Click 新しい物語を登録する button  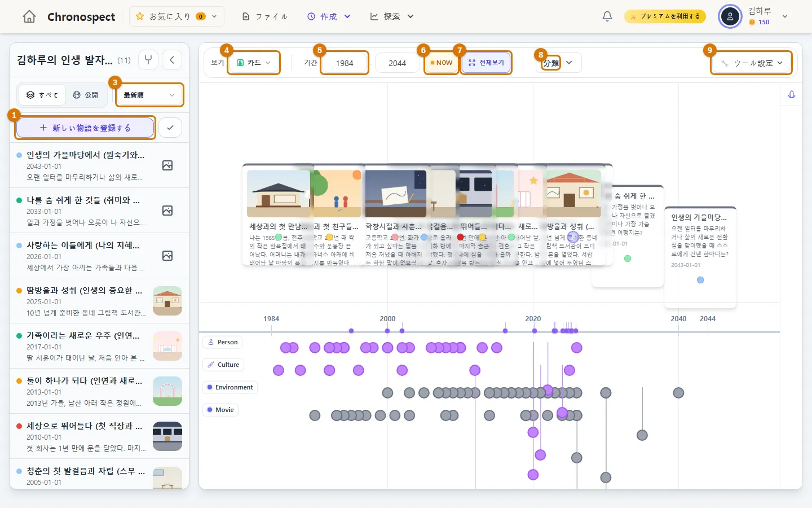coord(85,128)
